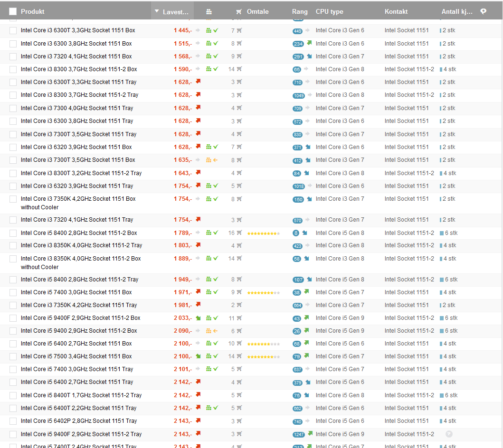503x448 pixels.
Task: Check the box for Intel Core i3 6300T Box
Action: click(13, 31)
